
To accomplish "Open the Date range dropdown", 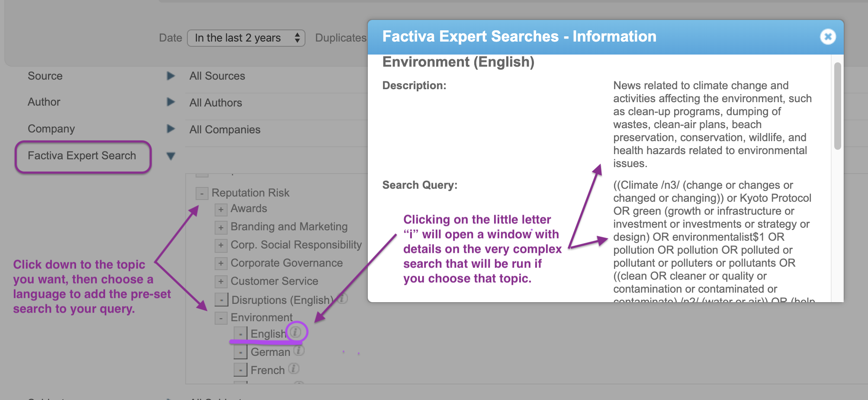I will pyautogui.click(x=246, y=38).
